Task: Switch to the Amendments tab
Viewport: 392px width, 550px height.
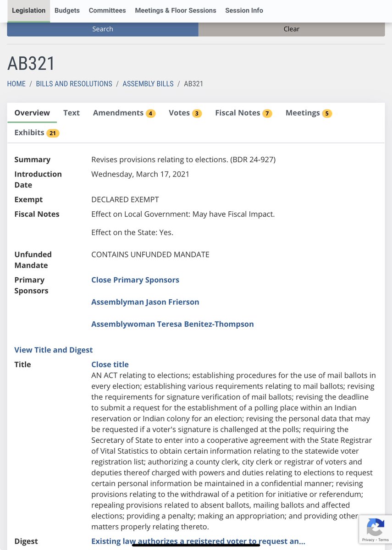Action: click(124, 113)
